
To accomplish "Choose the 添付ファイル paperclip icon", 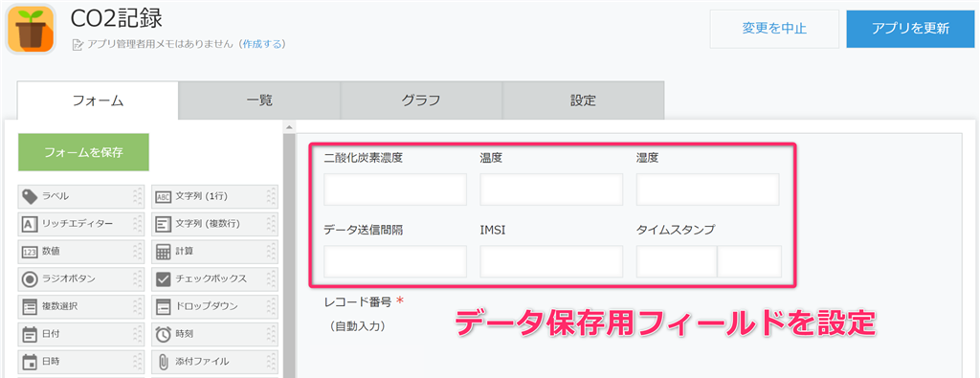I will pos(163,361).
